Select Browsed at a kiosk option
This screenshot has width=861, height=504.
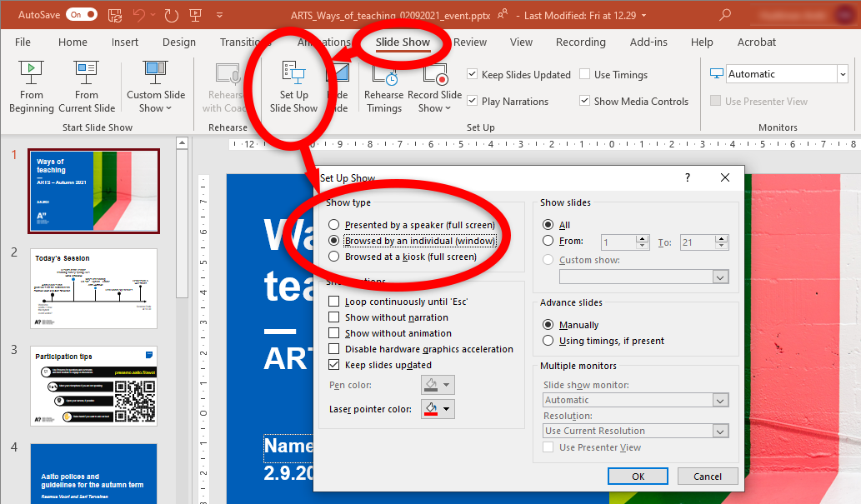pyautogui.click(x=334, y=257)
